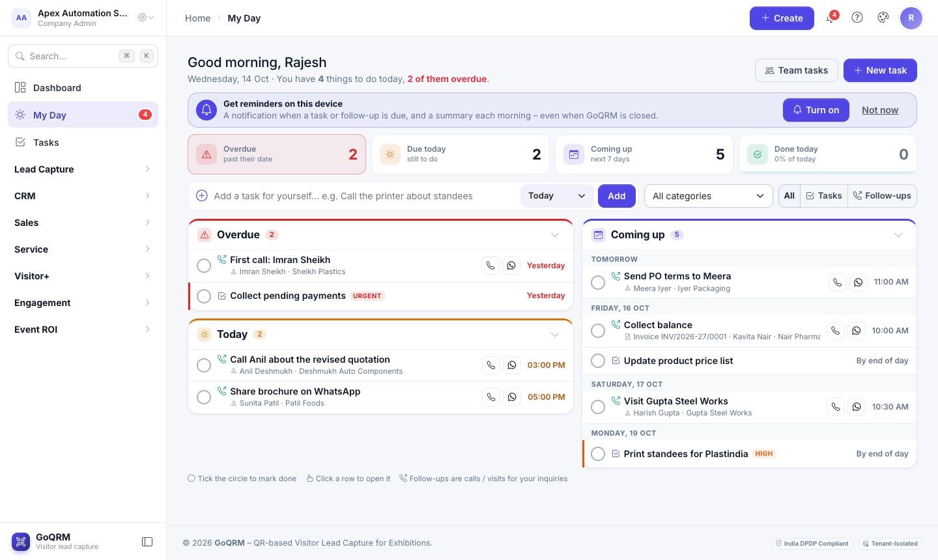Open the Overdue summary card
Screen dimensions: 938x560
277,154
